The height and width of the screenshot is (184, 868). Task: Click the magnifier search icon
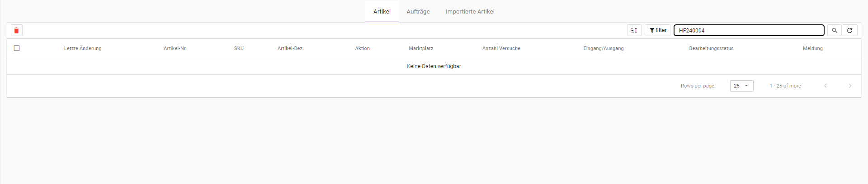pyautogui.click(x=835, y=30)
